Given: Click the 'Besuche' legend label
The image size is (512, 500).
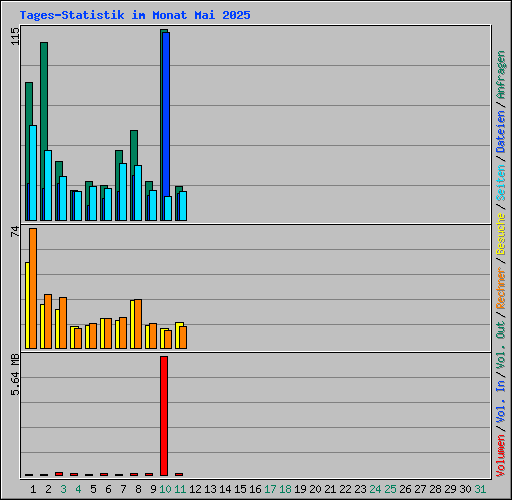Looking at the screenshot, I should click(x=501, y=234).
